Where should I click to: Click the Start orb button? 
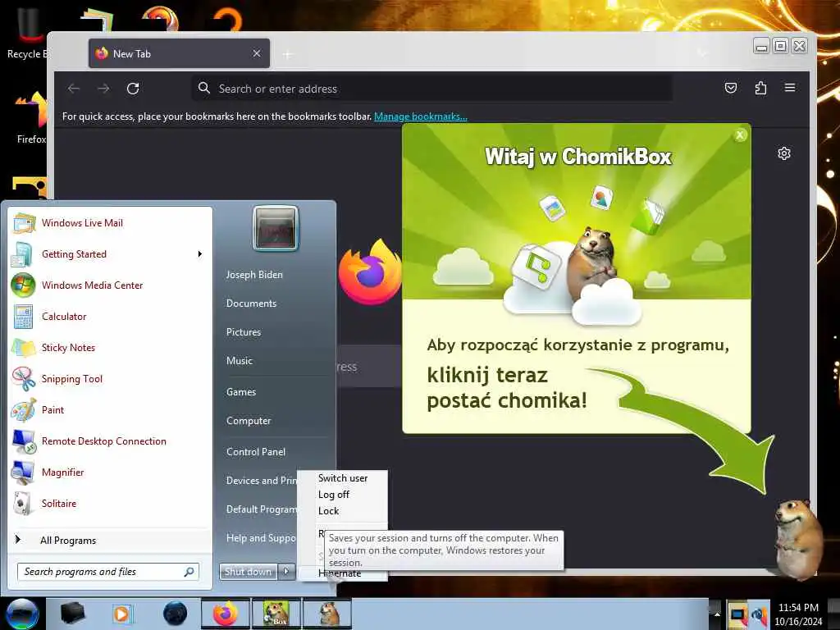[22, 614]
